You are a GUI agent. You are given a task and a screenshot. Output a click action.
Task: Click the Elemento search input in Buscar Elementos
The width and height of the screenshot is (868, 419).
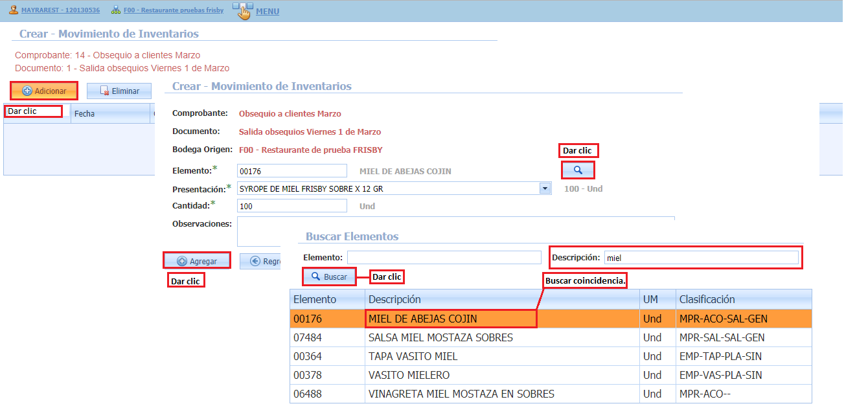[444, 258]
